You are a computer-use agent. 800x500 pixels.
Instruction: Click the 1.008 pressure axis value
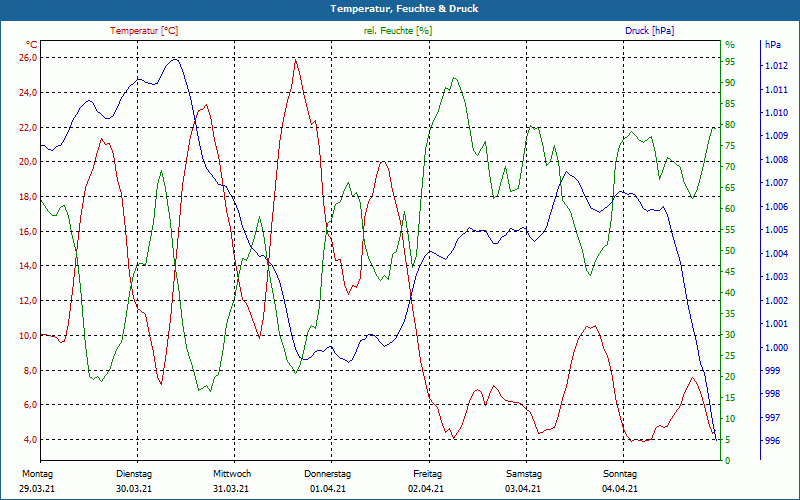pos(776,160)
